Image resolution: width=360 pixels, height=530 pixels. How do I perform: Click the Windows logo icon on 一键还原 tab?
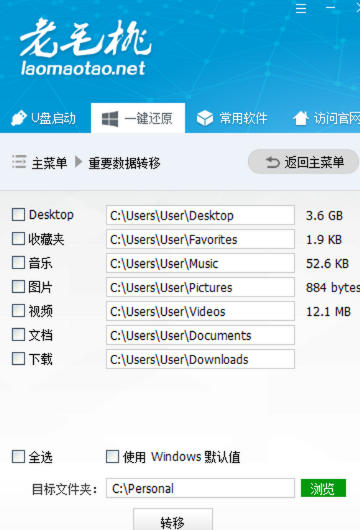pos(110,119)
